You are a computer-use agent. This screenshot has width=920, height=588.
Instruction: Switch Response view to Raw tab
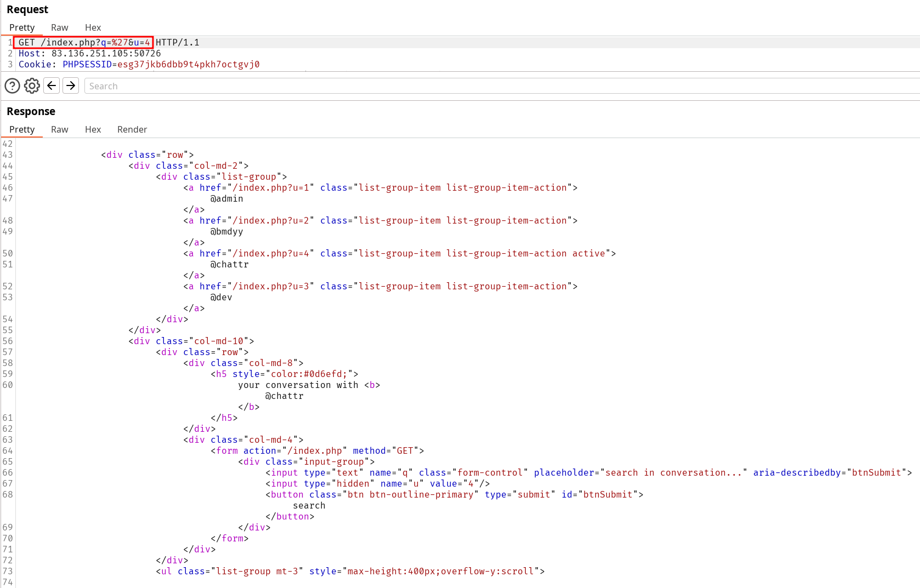[59, 129]
